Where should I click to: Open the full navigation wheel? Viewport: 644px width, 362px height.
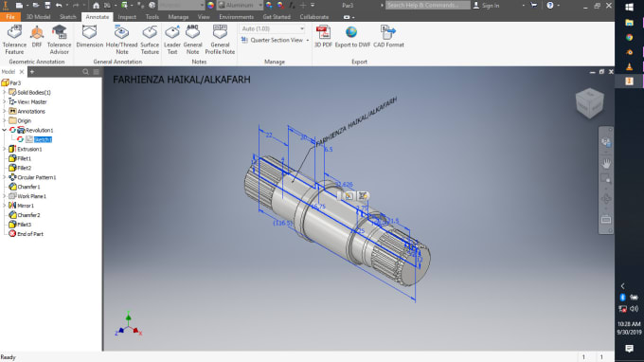[x=605, y=142]
